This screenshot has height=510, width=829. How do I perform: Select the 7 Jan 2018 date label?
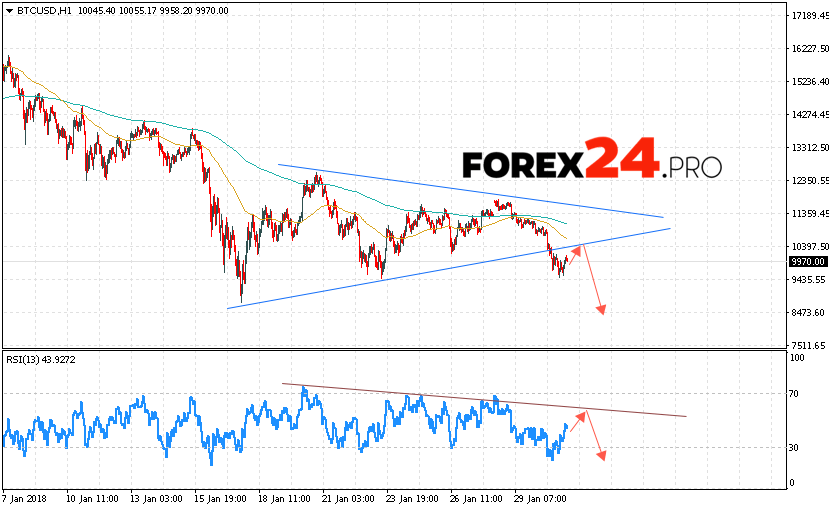25,497
